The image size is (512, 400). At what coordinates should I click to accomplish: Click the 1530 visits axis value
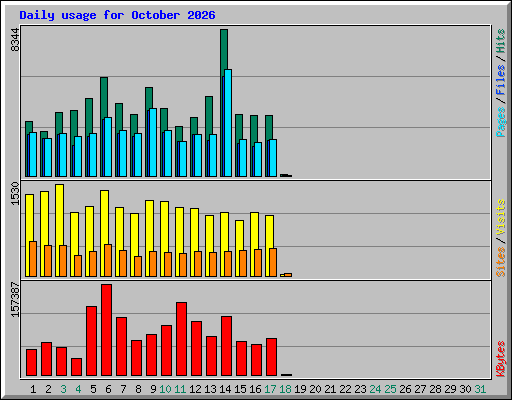[x=15, y=193]
